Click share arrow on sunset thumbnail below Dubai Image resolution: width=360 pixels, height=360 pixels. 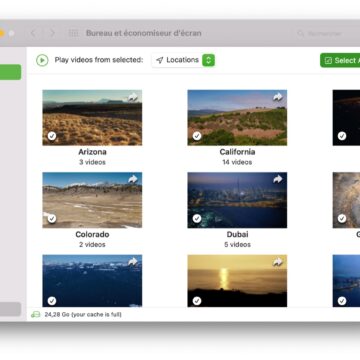[278, 262]
